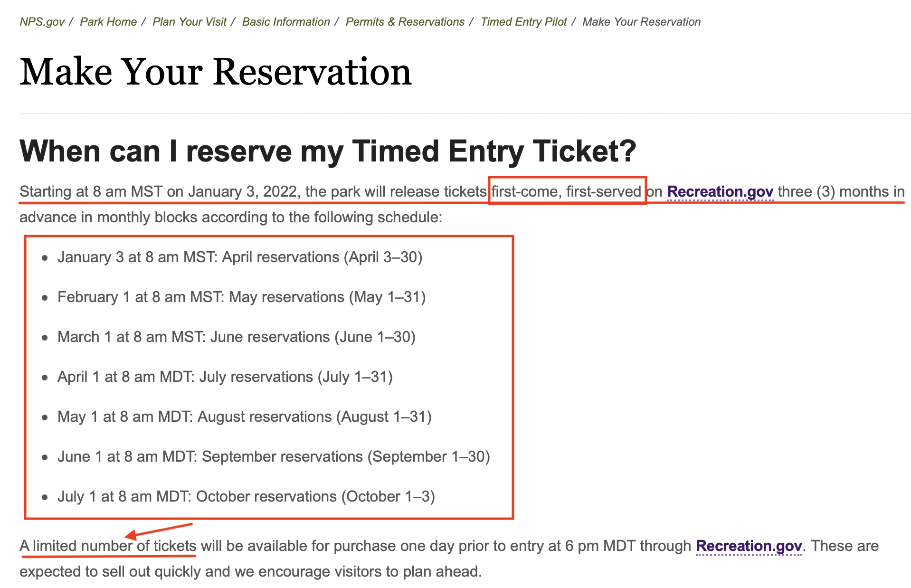The image size is (911, 588).
Task: Click the Make Your Reservation heading
Action: point(215,72)
